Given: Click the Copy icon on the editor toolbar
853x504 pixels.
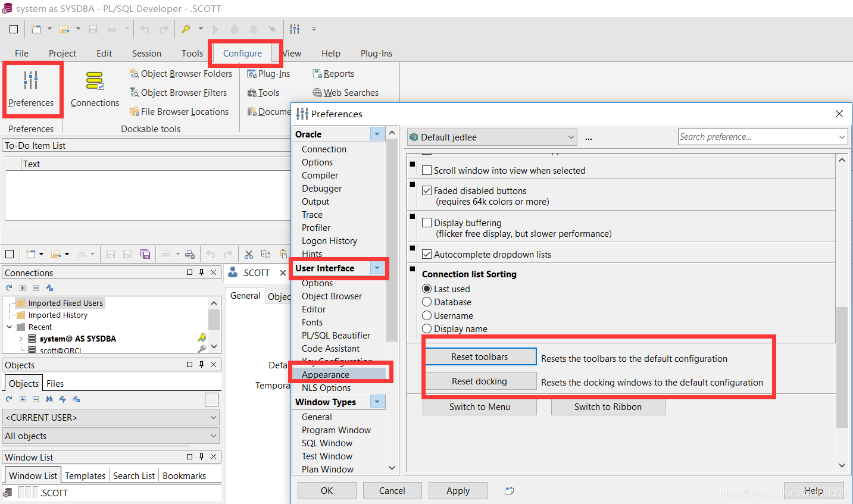Looking at the screenshot, I should 265,253.
